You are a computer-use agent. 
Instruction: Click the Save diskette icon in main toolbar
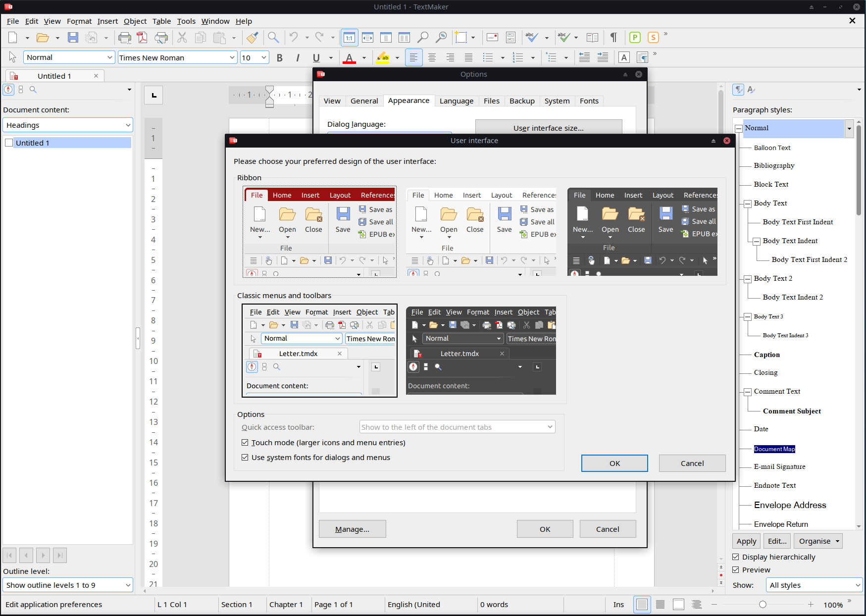73,38
